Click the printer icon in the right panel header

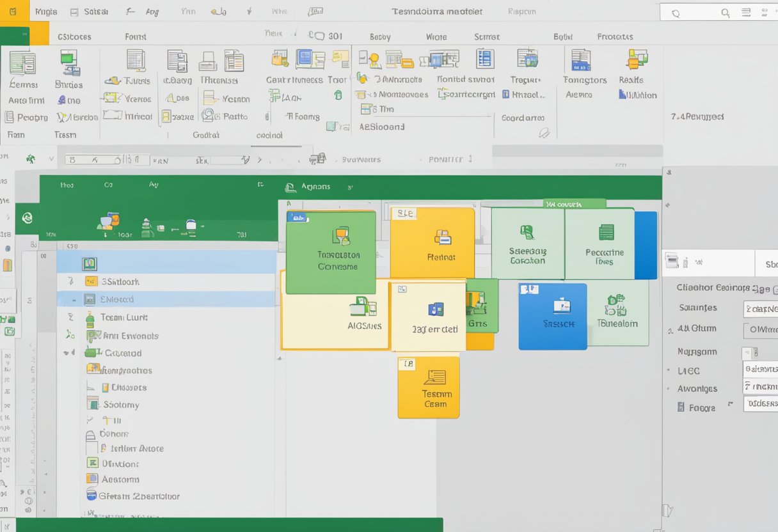(x=672, y=260)
